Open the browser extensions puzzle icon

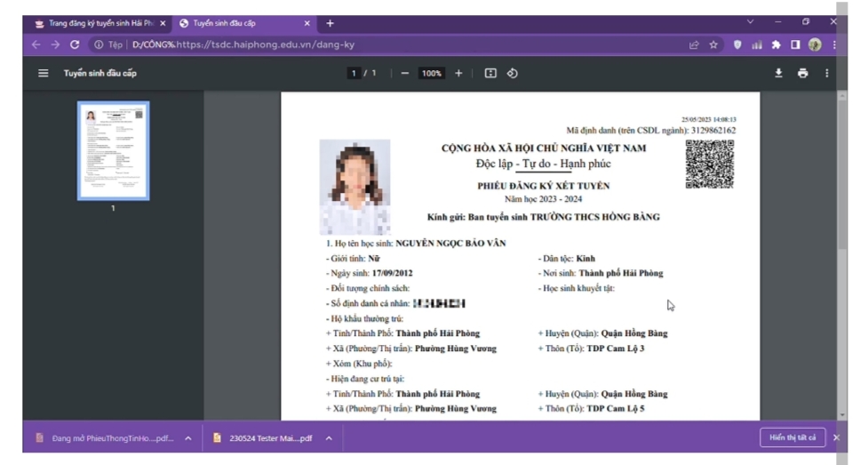[x=776, y=44]
